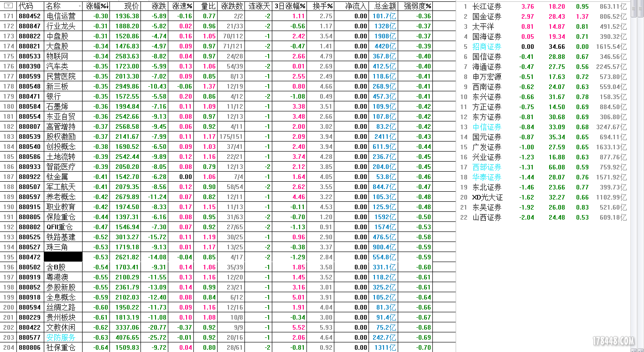644x352 pixels.
Task: Select the 社保重仓 sector name
Action: [61, 347]
